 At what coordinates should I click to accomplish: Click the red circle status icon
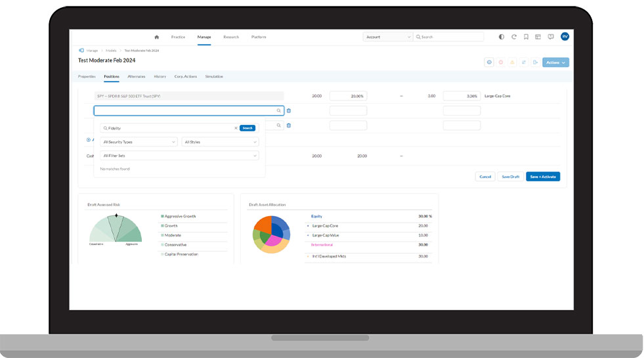pyautogui.click(x=501, y=62)
